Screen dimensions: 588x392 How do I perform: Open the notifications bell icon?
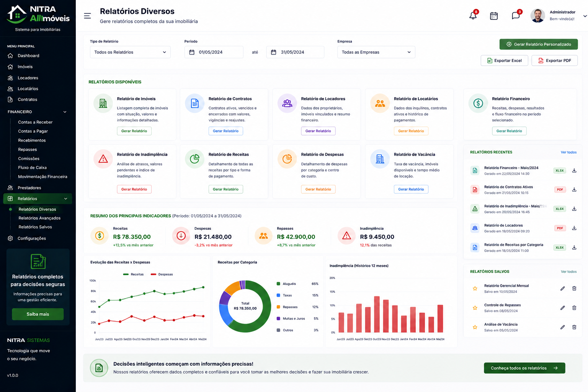point(473,16)
